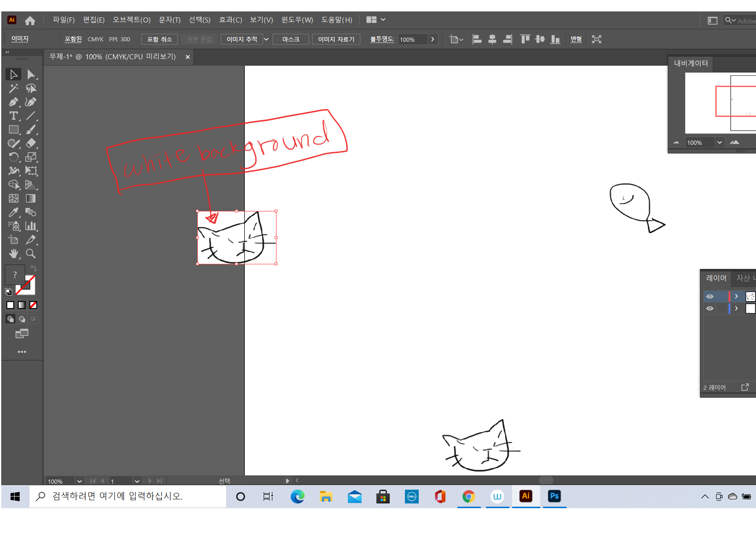Choose the Magic Wand tool
756x534 pixels.
[x=13, y=88]
